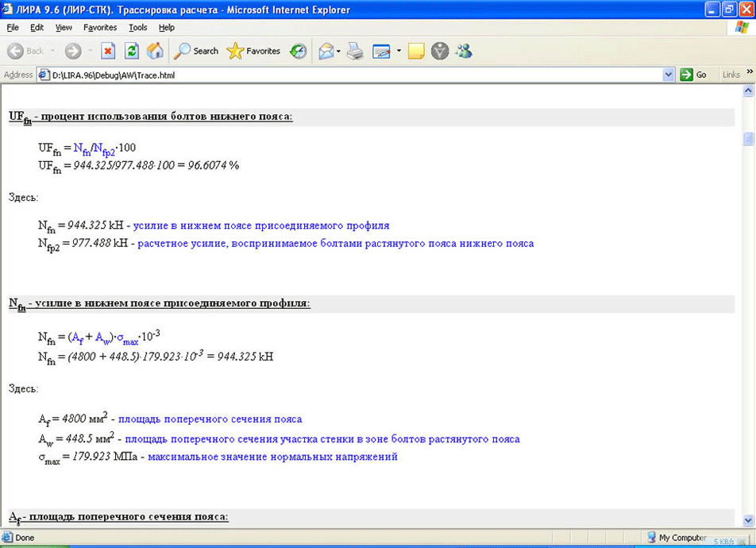Stop page loading with red X icon
Screen dimensions: 756x548
tap(109, 51)
